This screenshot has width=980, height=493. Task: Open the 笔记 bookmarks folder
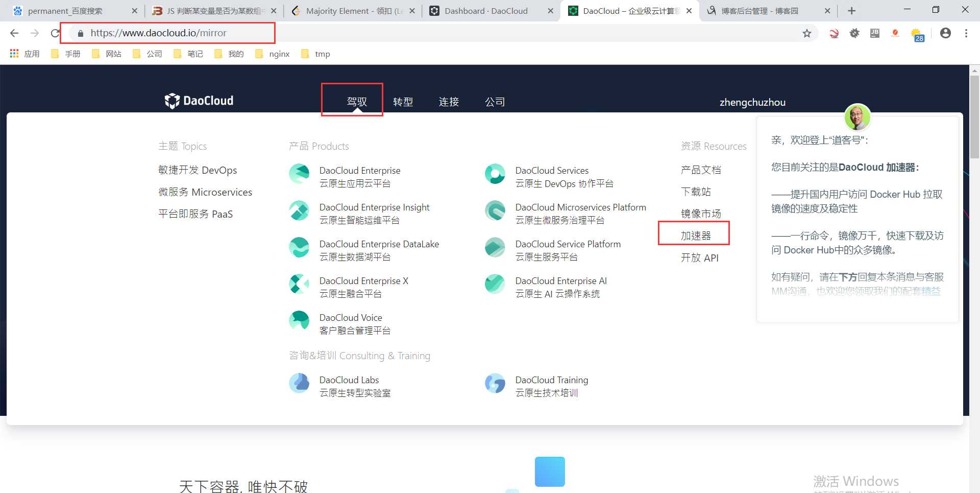(x=189, y=54)
